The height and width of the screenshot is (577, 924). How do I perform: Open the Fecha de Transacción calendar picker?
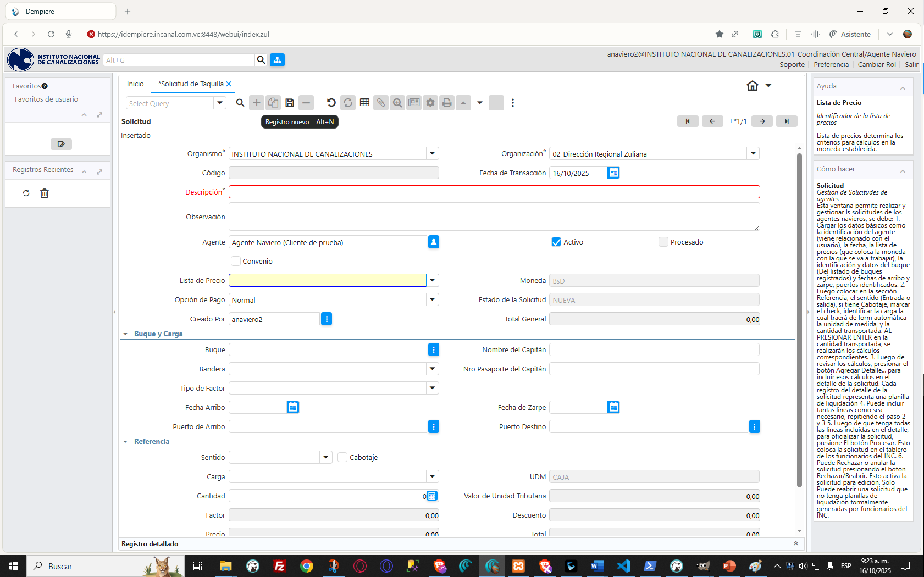coord(613,173)
